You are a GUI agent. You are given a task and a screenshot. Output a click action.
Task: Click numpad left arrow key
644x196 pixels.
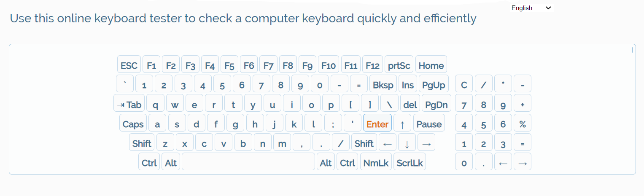pos(503,163)
